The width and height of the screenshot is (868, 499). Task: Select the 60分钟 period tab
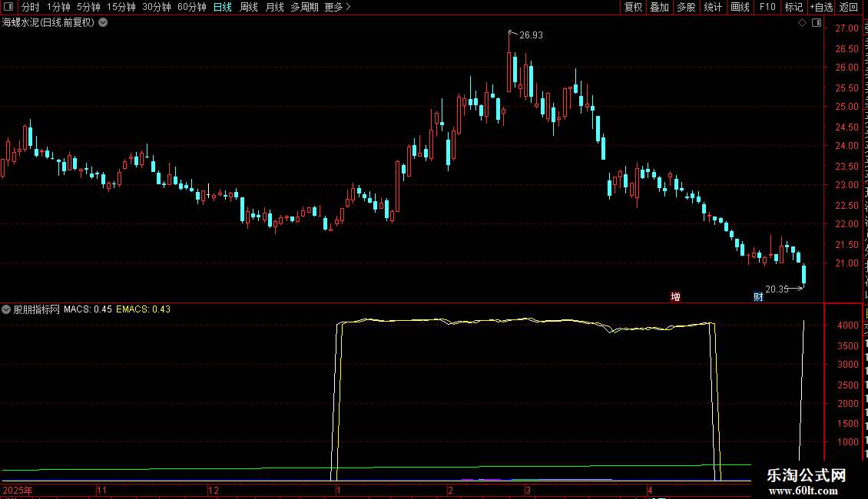coord(191,7)
